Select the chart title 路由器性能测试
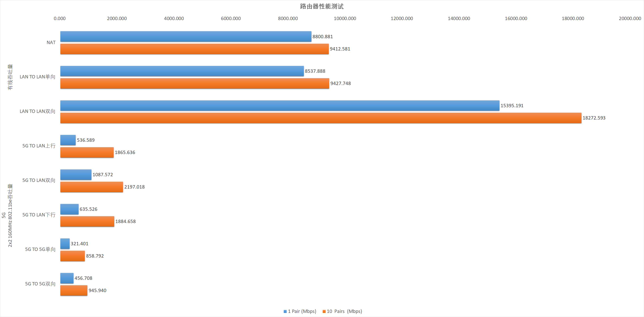 pyautogui.click(x=322, y=6)
